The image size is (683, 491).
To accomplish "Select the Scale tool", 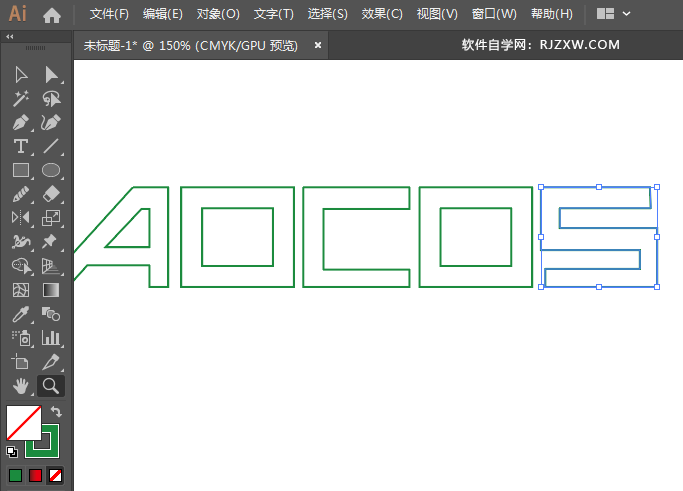I will (x=51, y=217).
